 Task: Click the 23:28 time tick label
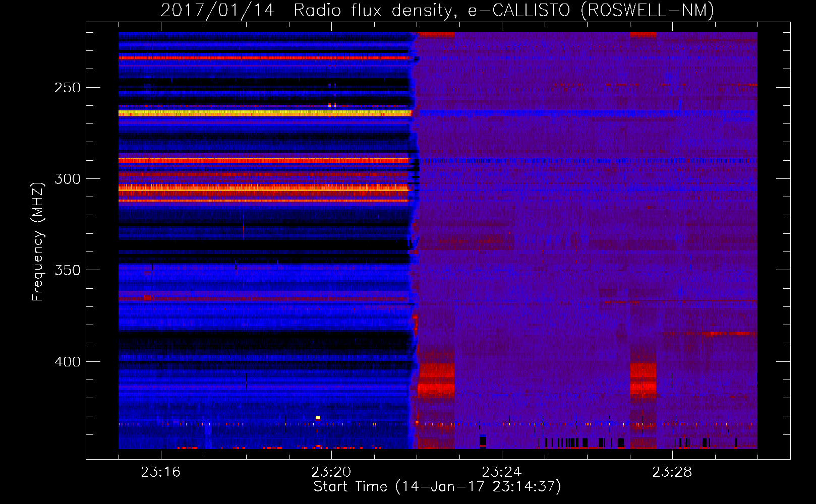pyautogui.click(x=672, y=472)
